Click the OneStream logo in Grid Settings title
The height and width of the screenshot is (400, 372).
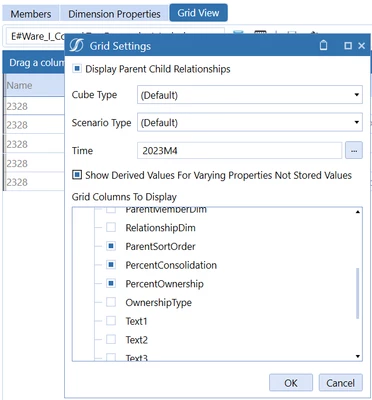click(x=76, y=45)
